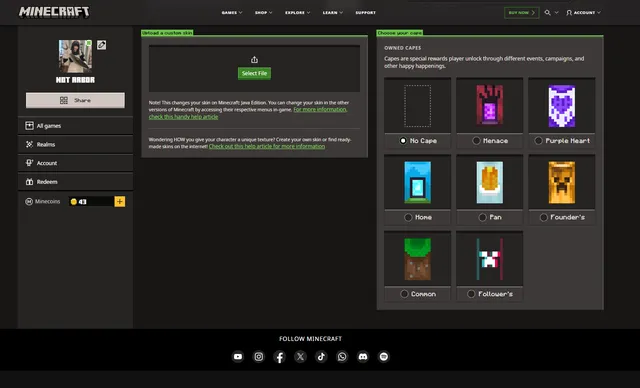Open All games in the sidebar
640x388 pixels.
tap(76, 126)
